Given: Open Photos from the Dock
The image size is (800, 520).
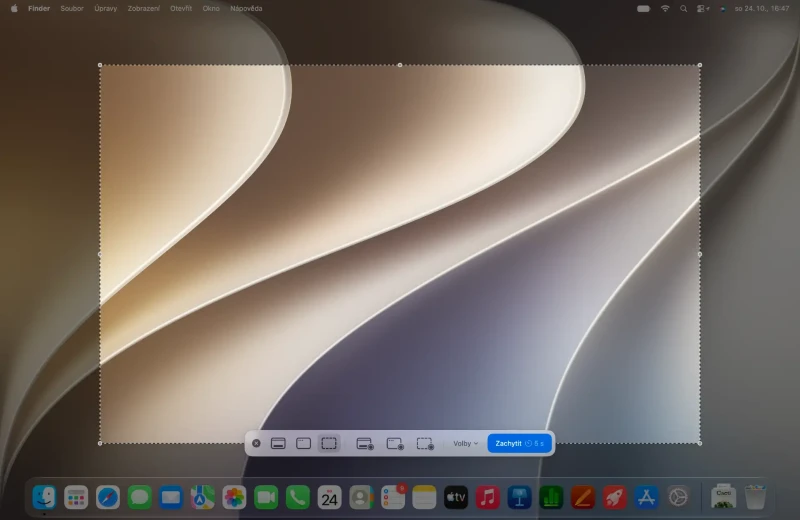Looking at the screenshot, I should pos(234,497).
